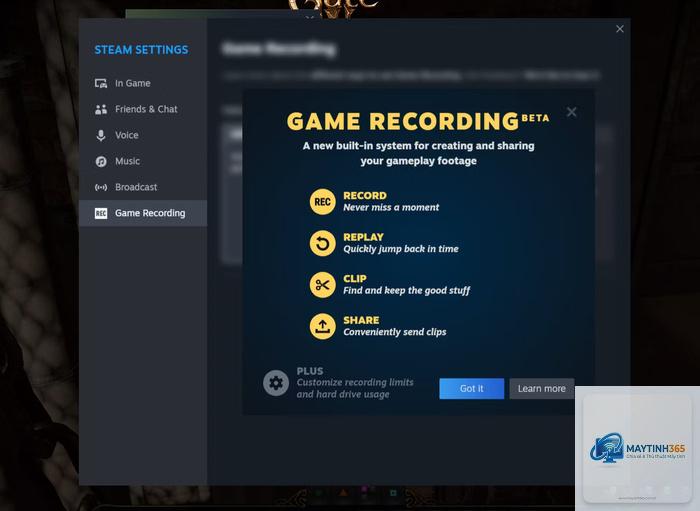Viewport: 700px width, 511px height.
Task: Click the STEAM SETTINGS heading
Action: (141, 50)
